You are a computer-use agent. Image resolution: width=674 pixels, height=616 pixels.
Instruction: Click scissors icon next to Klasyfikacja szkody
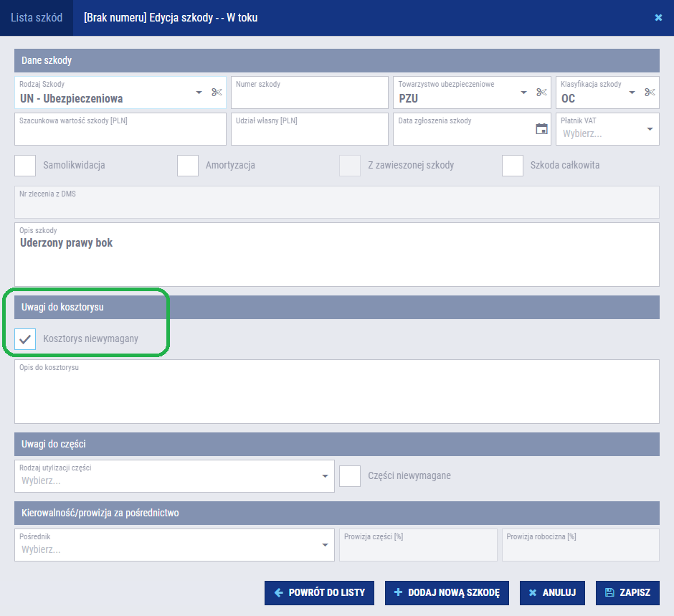tap(650, 93)
